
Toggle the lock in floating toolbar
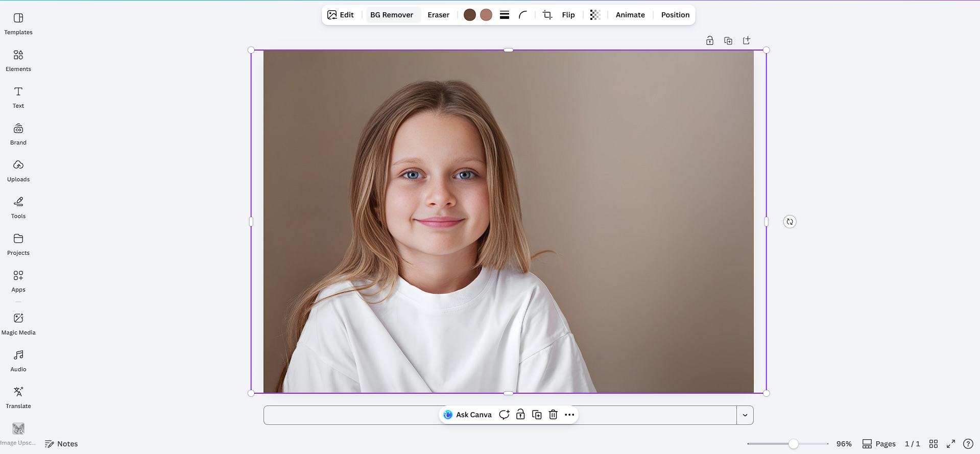pyautogui.click(x=520, y=415)
